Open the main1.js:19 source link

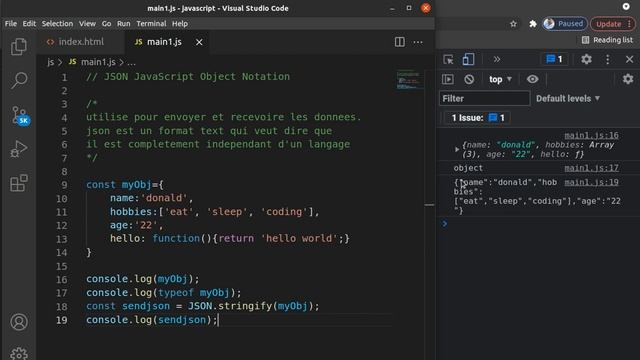(x=591, y=182)
